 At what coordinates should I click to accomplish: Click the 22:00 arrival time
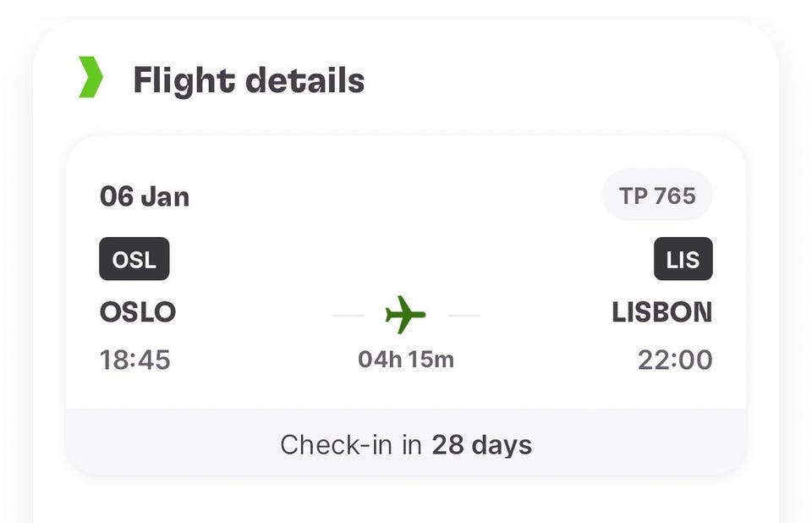coord(675,360)
